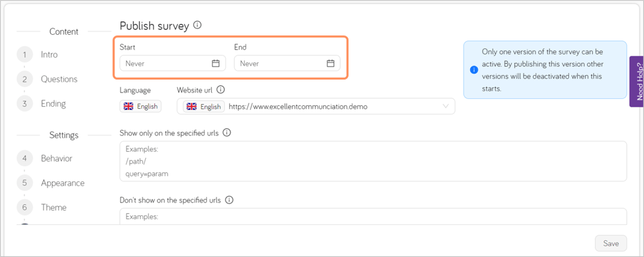Click the blue info notice icon
This screenshot has height=257, width=644.
[x=474, y=69]
